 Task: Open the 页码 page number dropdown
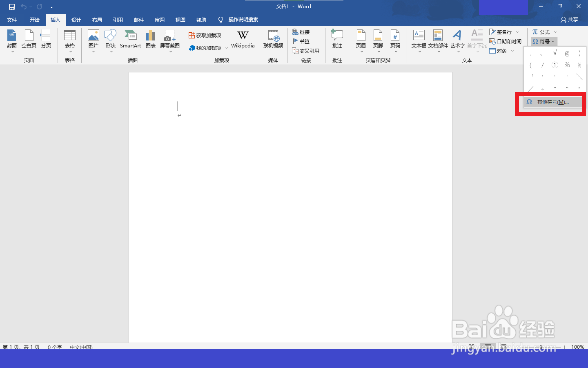coord(395,41)
